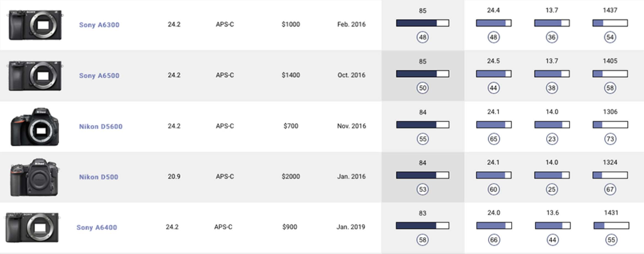Click the Nikon D500 overall rank circle 53
Viewport: 644px width, 254px height.
(x=422, y=190)
